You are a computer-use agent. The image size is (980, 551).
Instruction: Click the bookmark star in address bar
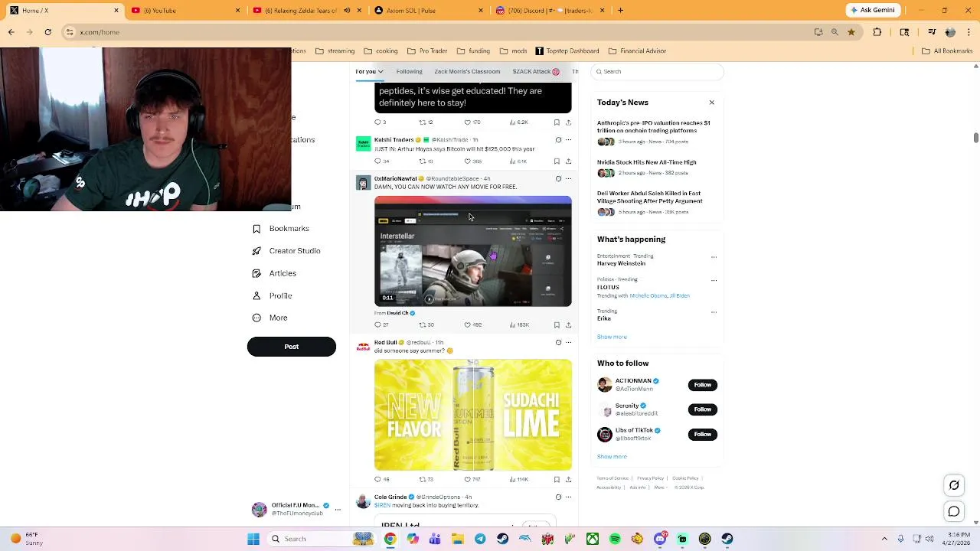(851, 32)
